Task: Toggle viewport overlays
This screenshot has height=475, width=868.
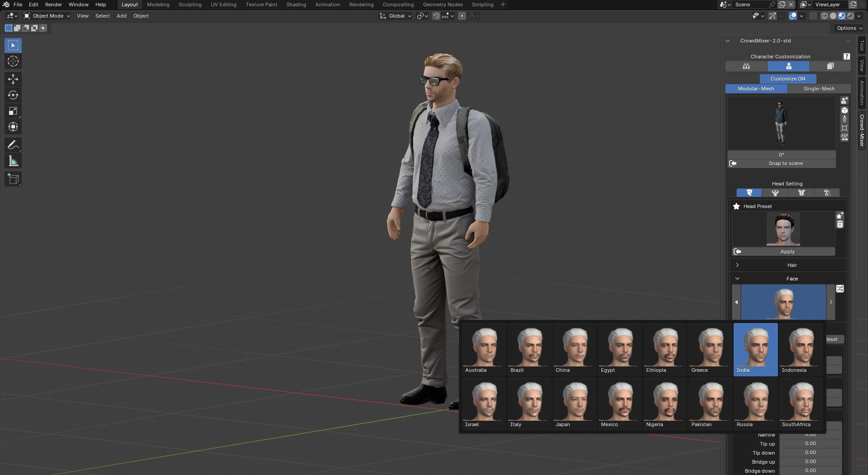Action: point(793,16)
